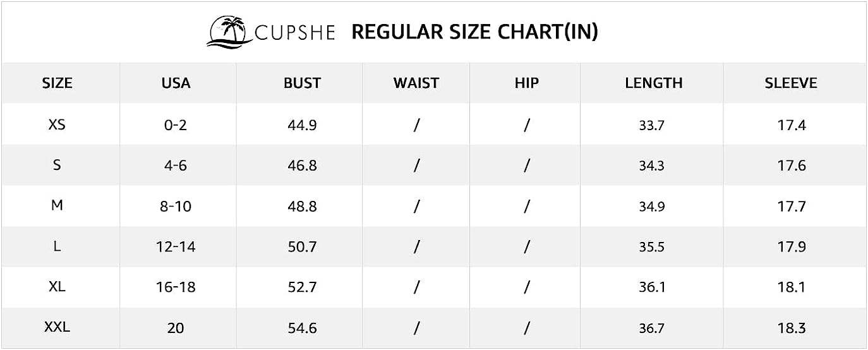868x350 pixels.
Task: Click the XXL size row label
Action: tap(57, 328)
